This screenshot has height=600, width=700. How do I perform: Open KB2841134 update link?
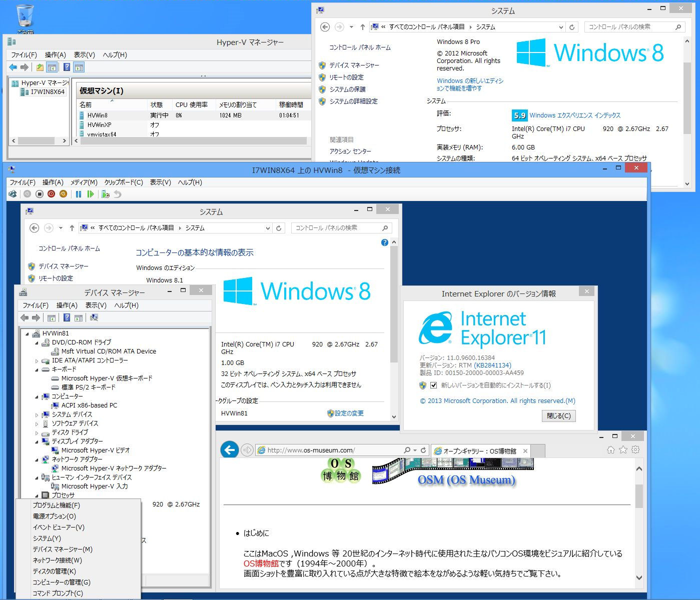click(x=493, y=365)
